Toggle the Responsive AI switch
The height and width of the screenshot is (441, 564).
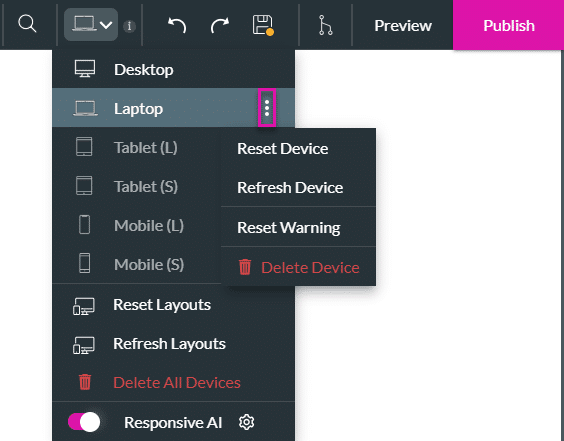(84, 422)
